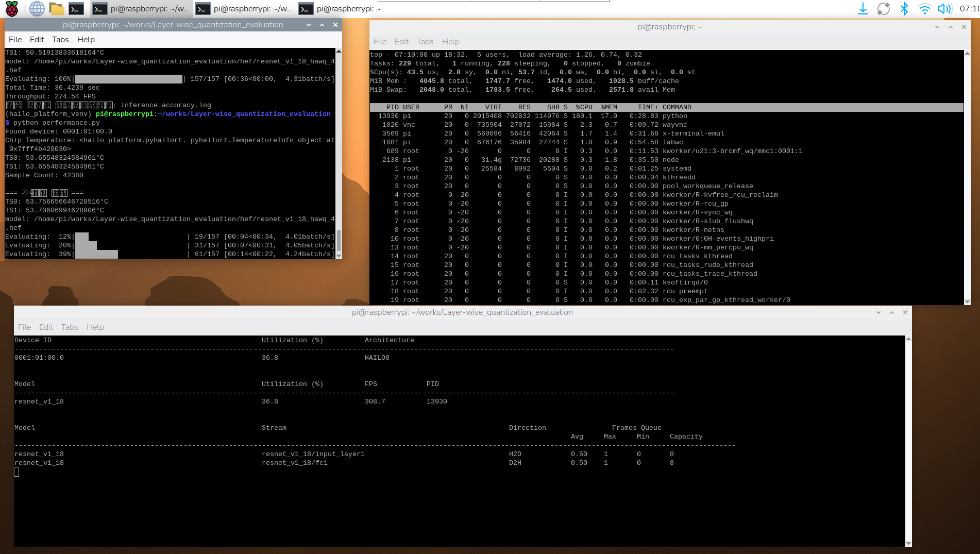Click scrollbar up arrow in bottom terminal
Image resolution: width=980 pixels, height=554 pixels.
(x=908, y=339)
